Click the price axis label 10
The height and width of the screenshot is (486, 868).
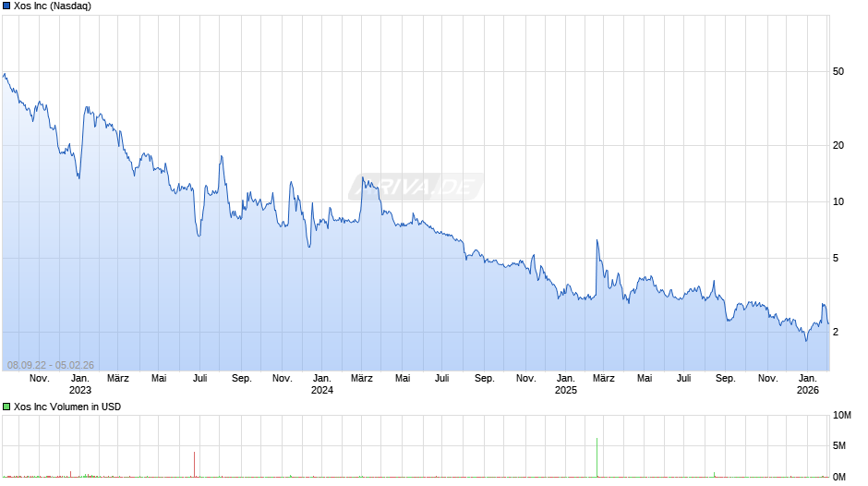pyautogui.click(x=838, y=201)
